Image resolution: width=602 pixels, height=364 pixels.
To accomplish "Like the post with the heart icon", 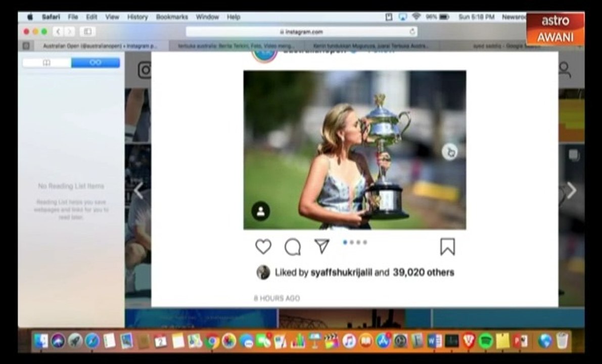I will tap(263, 247).
